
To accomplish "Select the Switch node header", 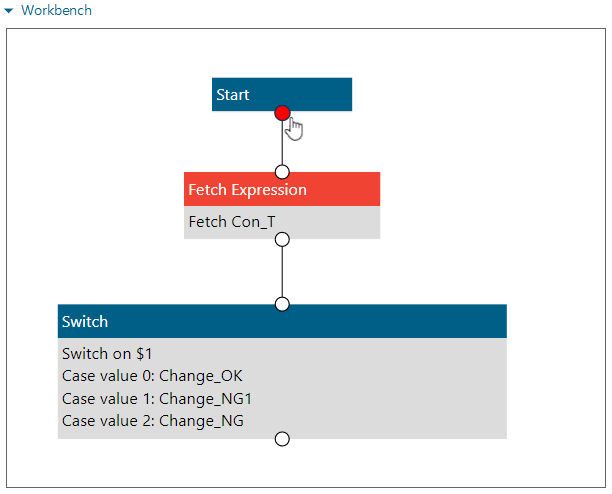I will tap(281, 321).
